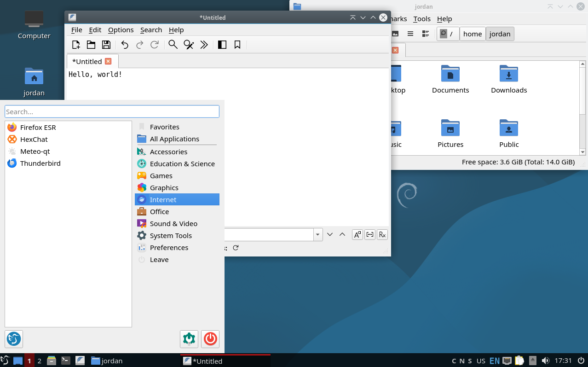Toggle Whole Word matching in the search bar

point(370,234)
